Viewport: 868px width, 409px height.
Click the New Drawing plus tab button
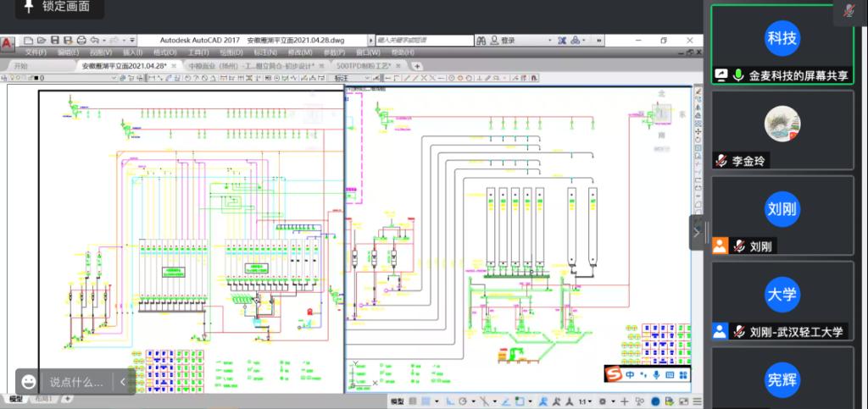[417, 65]
